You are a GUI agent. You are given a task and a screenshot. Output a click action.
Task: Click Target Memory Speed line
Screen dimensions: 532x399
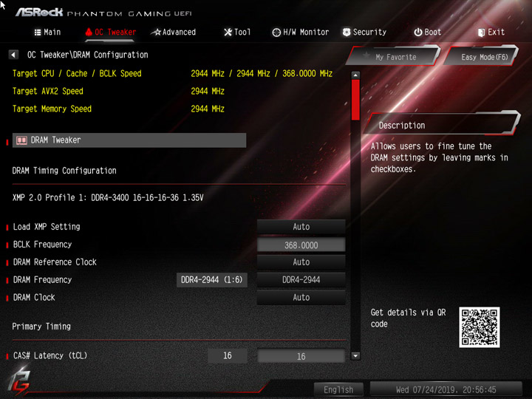point(118,109)
